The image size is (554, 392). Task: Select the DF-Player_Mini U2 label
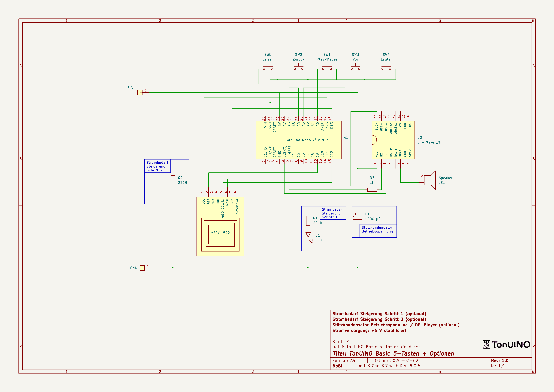431,142
